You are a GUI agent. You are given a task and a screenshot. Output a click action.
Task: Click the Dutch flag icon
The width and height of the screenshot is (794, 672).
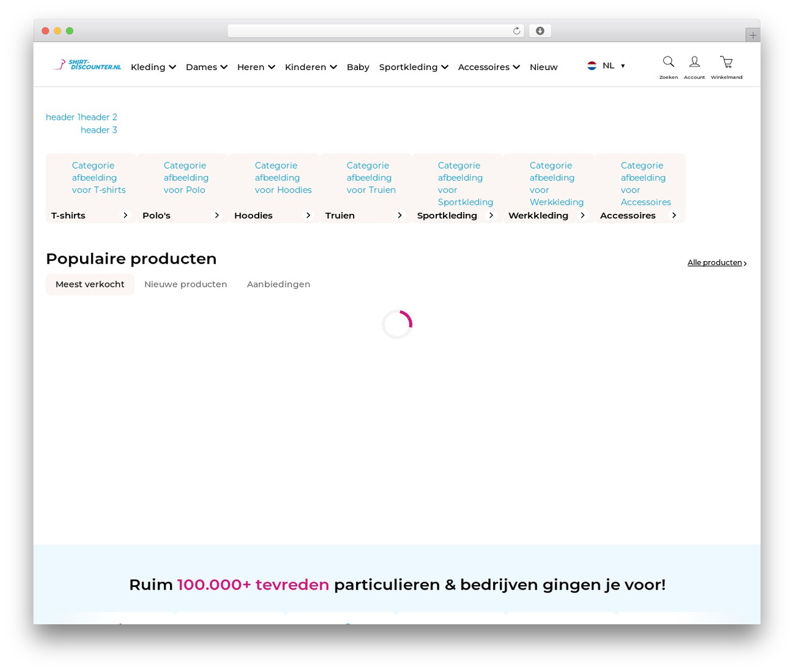tap(592, 66)
